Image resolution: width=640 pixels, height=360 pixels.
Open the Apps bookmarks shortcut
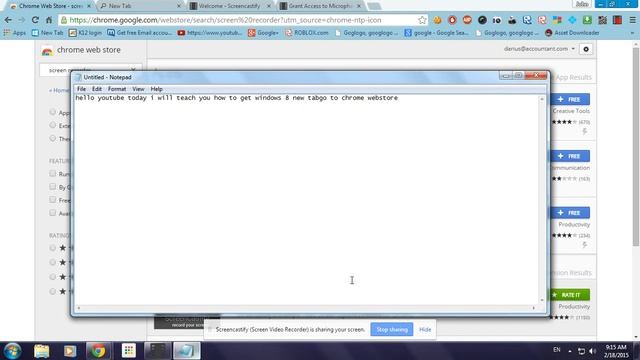pyautogui.click(x=14, y=33)
